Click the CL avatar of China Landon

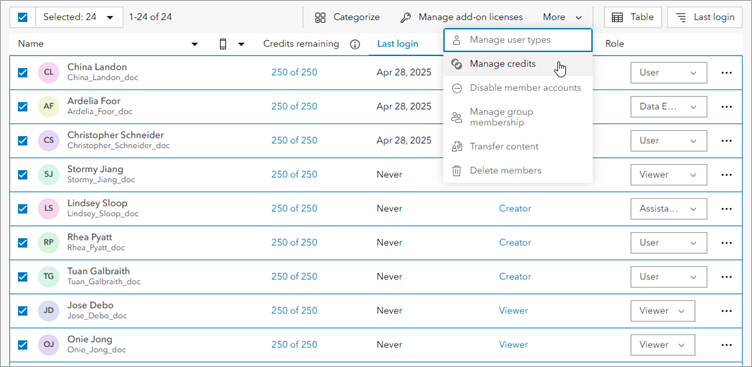coord(48,72)
